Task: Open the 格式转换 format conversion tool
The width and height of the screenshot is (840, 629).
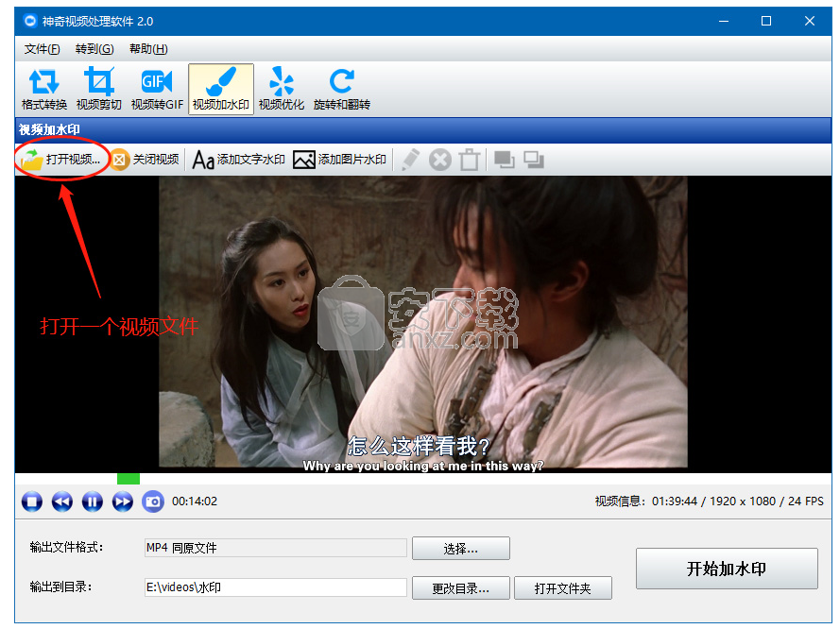Action: 43,89
